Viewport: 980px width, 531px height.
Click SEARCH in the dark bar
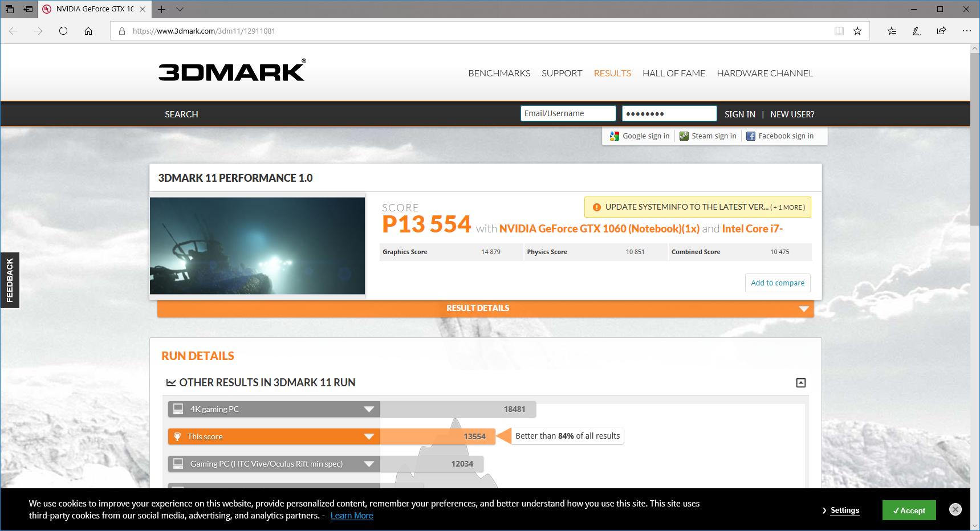[x=181, y=115]
